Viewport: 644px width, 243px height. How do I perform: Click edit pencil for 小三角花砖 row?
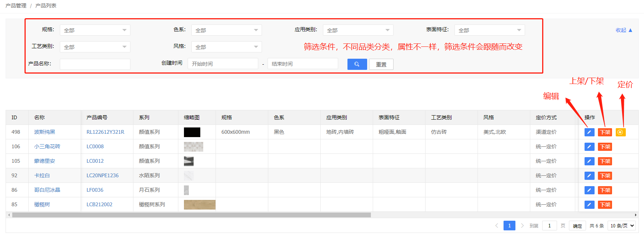coord(589,147)
